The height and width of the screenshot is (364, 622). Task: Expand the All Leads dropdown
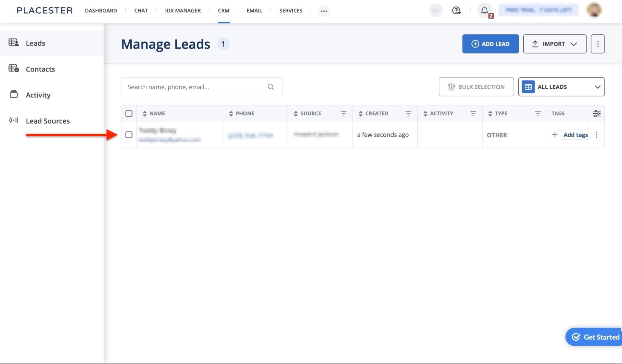(561, 87)
